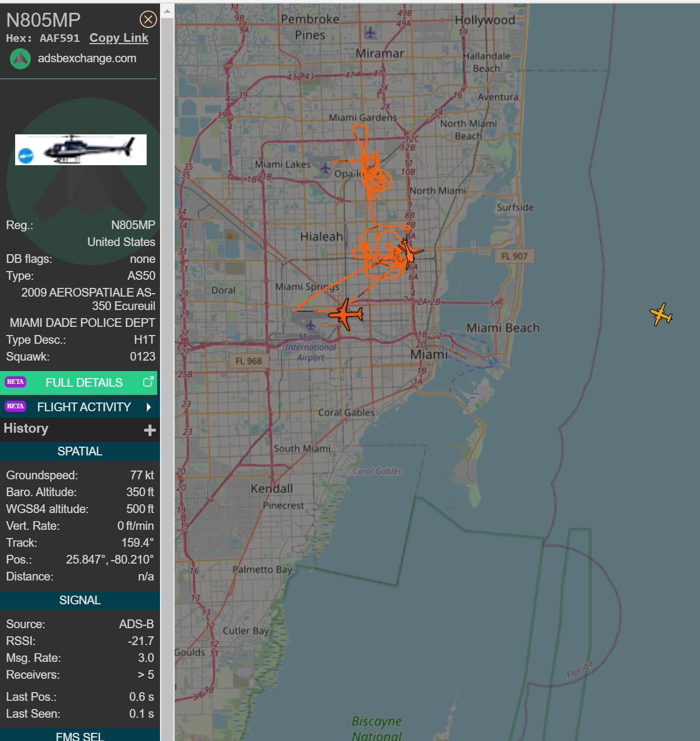Click the FL 968 road shield

pyautogui.click(x=248, y=361)
